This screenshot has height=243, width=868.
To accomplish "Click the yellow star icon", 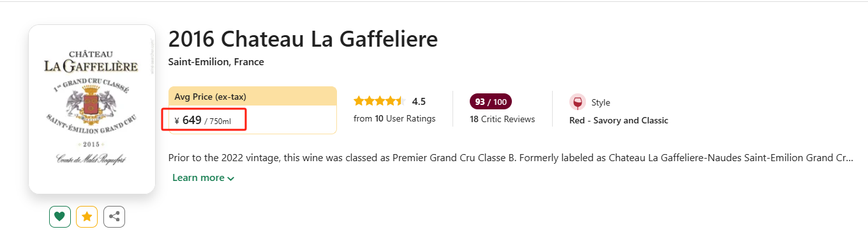I will coord(87,217).
